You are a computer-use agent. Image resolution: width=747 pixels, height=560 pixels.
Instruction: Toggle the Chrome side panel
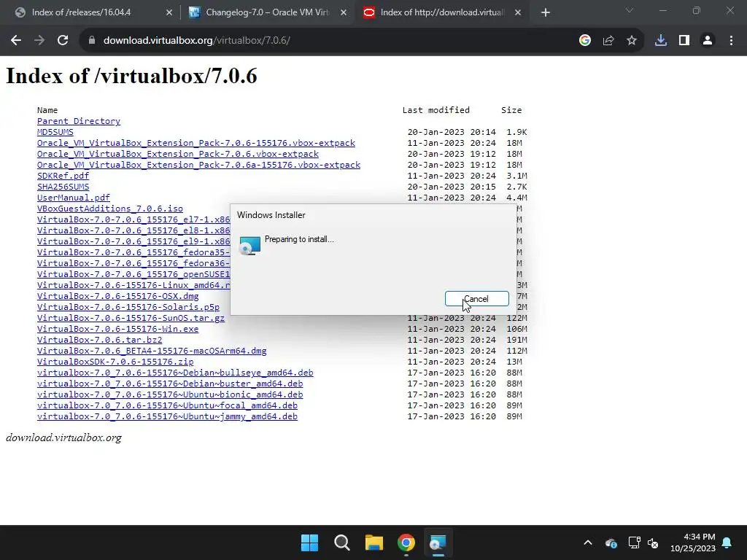click(x=684, y=41)
